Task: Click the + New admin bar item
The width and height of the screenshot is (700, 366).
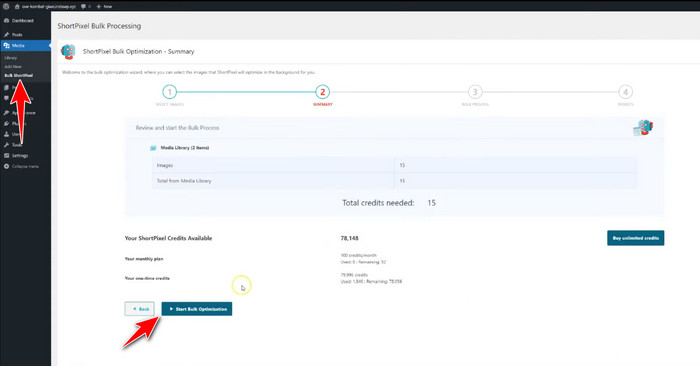Action: click(x=104, y=6)
